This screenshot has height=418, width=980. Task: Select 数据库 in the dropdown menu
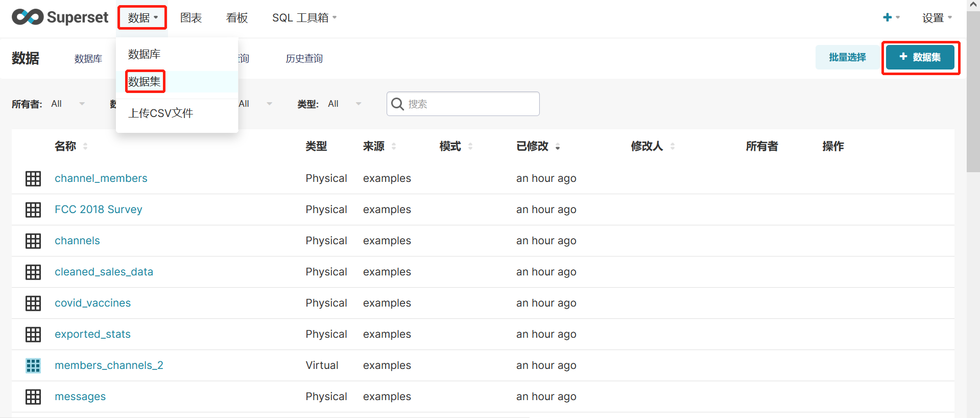[177, 54]
